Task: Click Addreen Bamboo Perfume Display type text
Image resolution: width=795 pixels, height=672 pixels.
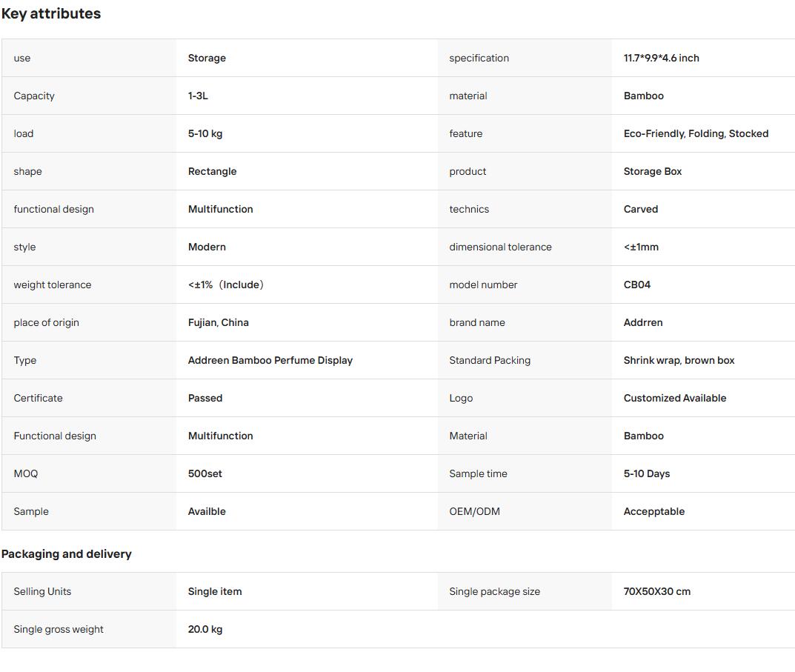Action: pyautogui.click(x=270, y=360)
